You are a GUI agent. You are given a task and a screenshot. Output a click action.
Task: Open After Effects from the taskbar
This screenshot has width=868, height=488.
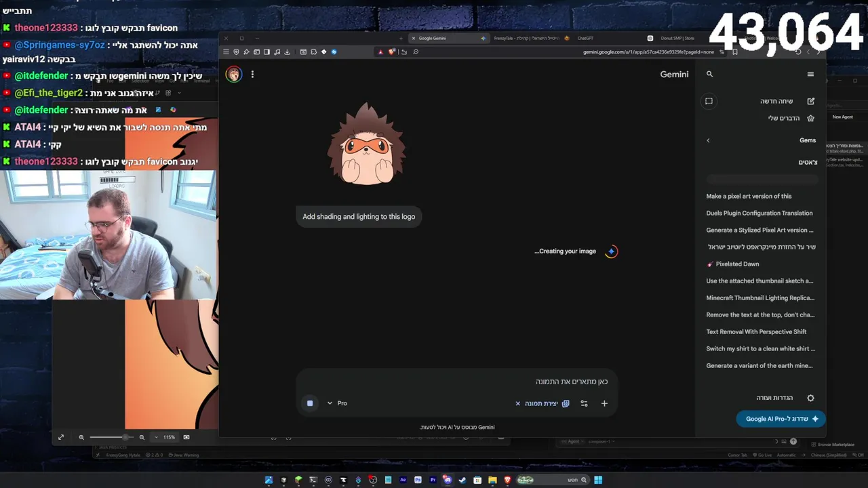tap(403, 480)
